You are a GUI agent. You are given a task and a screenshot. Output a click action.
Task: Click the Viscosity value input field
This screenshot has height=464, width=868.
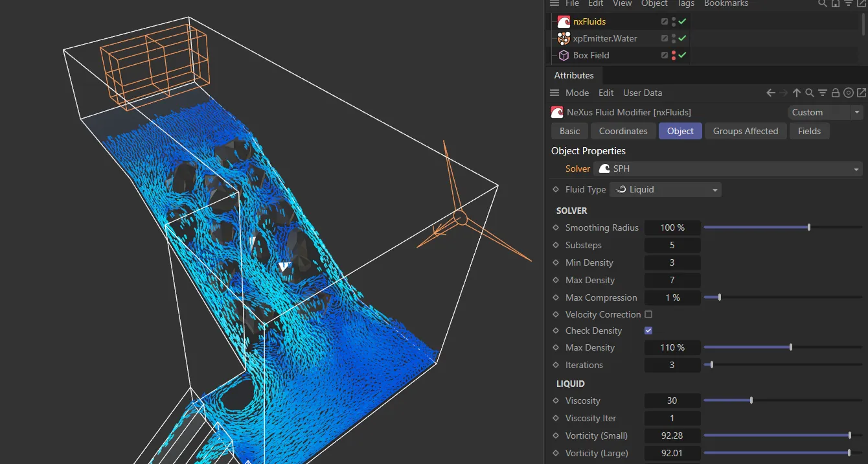tap(672, 400)
